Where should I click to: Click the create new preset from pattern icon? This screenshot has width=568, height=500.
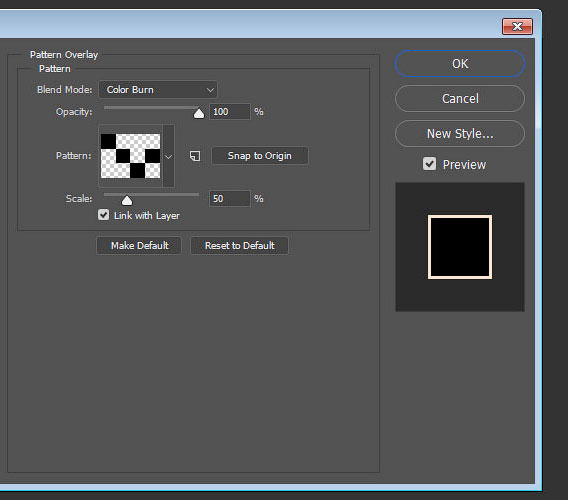[195, 156]
